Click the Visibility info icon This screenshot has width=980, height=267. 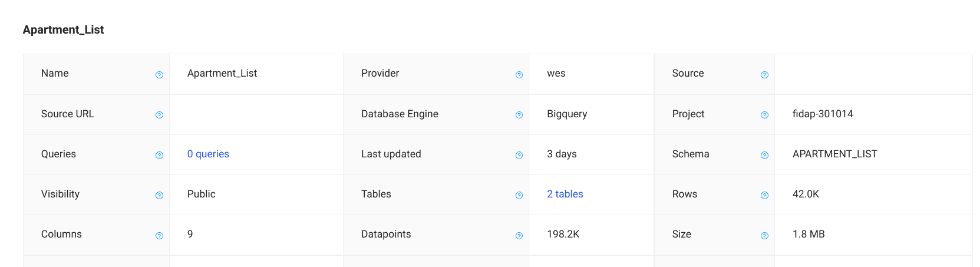tap(159, 196)
